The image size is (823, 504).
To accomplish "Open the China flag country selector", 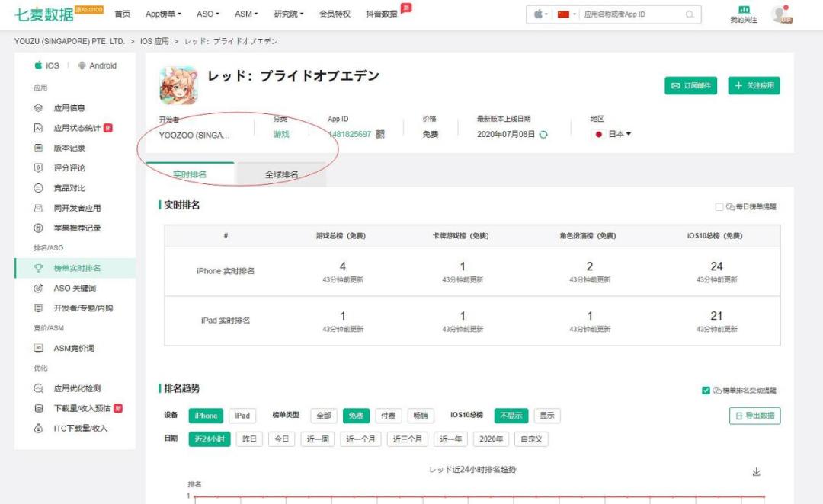I will pos(567,14).
